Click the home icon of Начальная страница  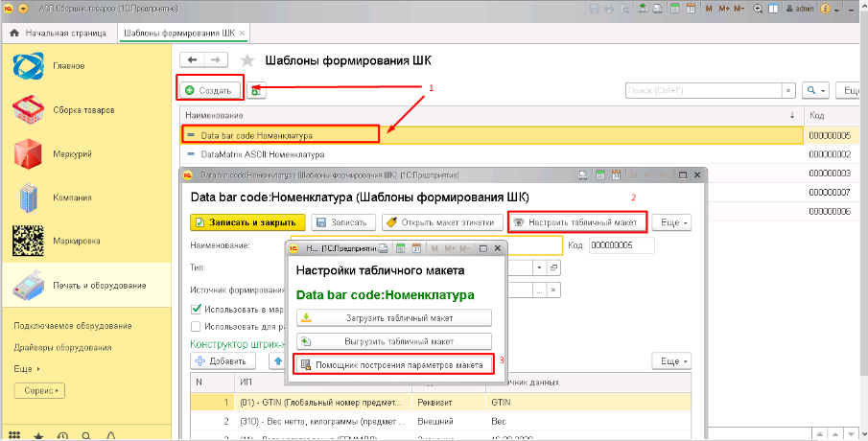15,34
